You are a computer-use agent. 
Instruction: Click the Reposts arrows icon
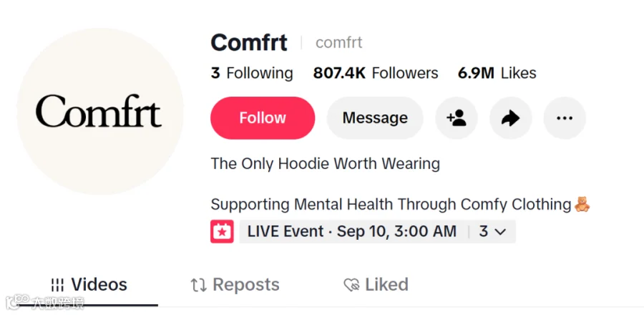click(x=199, y=285)
